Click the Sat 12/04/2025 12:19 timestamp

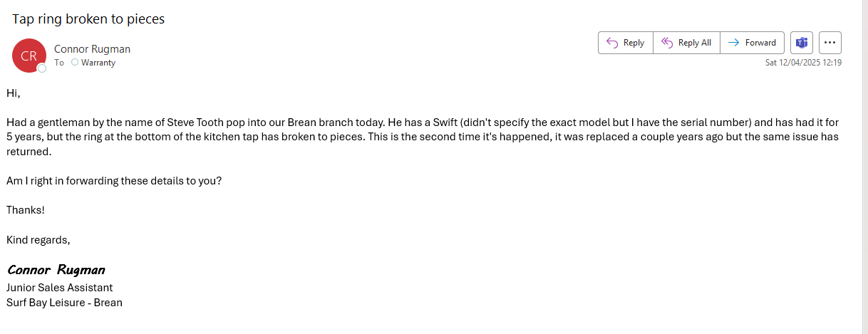tap(803, 63)
